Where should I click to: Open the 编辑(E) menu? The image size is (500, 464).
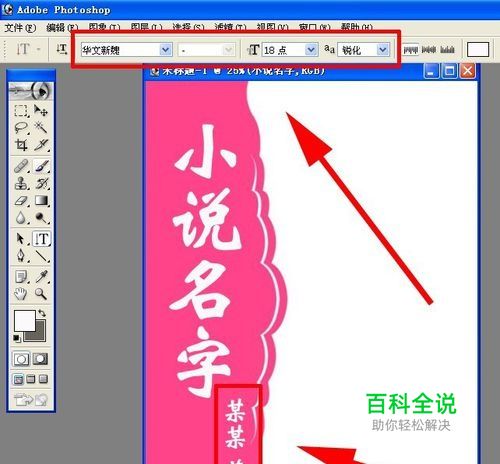(62, 28)
